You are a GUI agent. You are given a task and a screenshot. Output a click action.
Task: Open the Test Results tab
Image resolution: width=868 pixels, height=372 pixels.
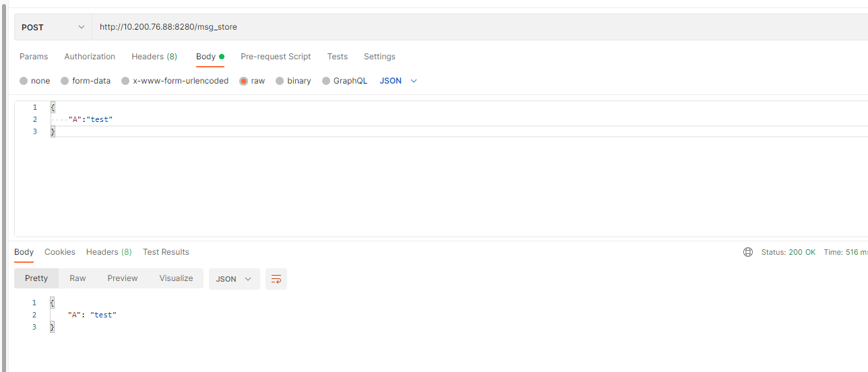coord(166,252)
